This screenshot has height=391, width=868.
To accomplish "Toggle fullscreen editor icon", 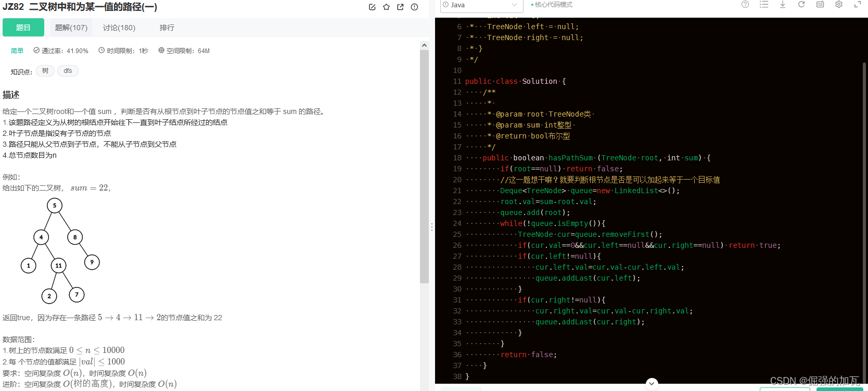I will tap(858, 4).
